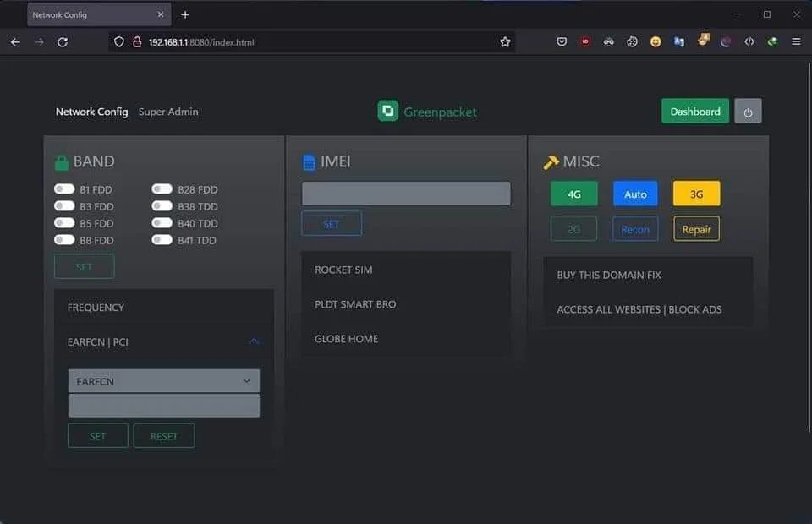The width and height of the screenshot is (812, 524).
Task: Click the Repair button
Action: (696, 229)
